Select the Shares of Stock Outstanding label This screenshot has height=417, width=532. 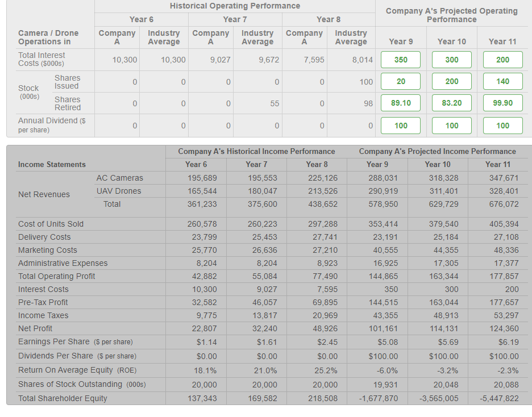tap(82, 385)
